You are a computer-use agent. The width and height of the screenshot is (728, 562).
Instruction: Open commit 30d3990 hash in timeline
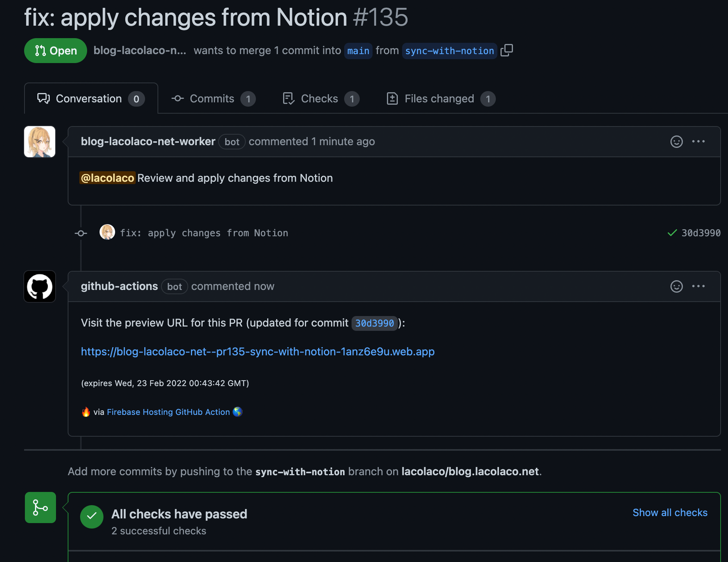pos(701,233)
